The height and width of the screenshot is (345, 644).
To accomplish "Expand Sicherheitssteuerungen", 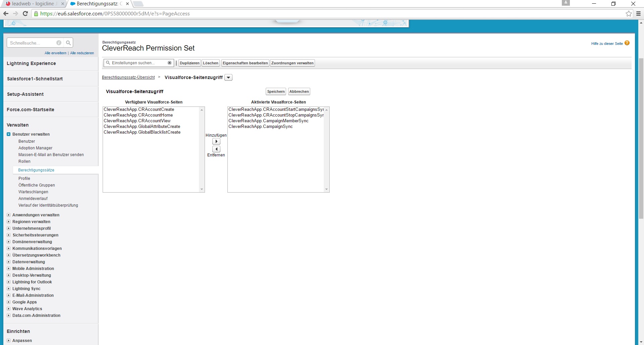I will click(9, 235).
